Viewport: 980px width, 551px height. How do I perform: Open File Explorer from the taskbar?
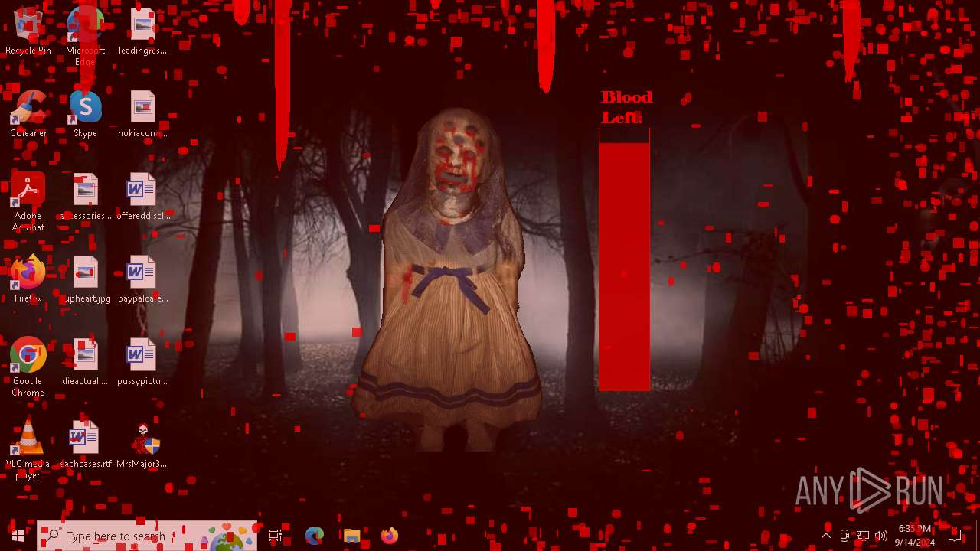(x=351, y=536)
